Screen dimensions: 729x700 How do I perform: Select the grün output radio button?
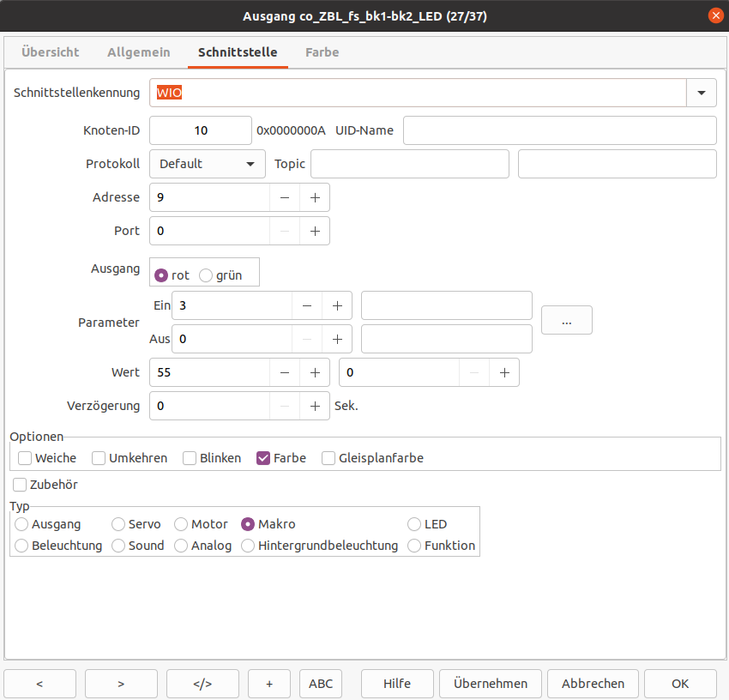click(x=206, y=275)
